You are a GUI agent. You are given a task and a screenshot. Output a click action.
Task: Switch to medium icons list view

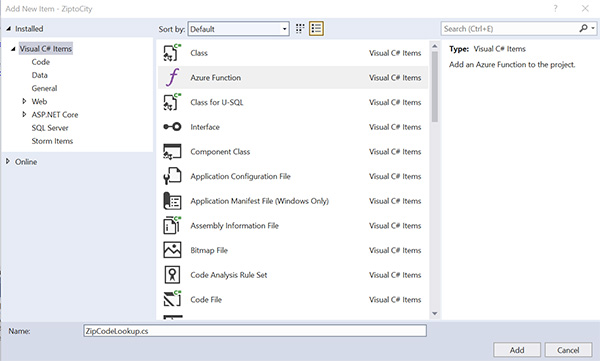pos(316,29)
